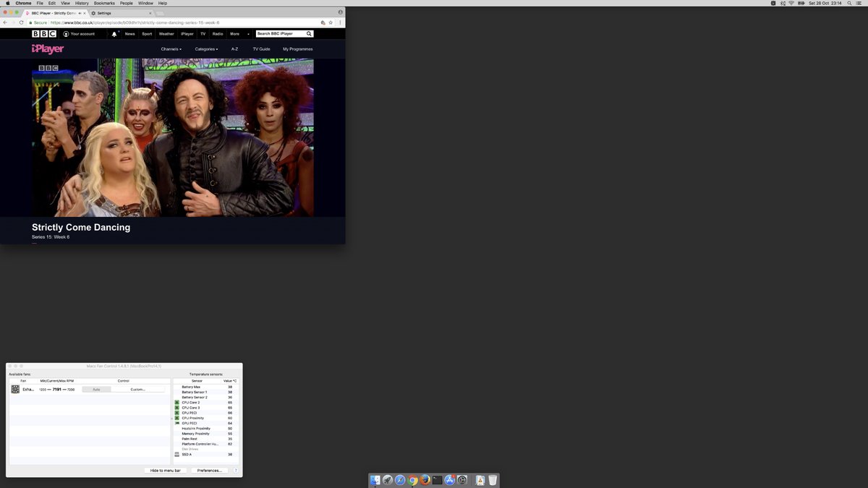
Task: Open BBC Radio link
Action: pos(218,34)
